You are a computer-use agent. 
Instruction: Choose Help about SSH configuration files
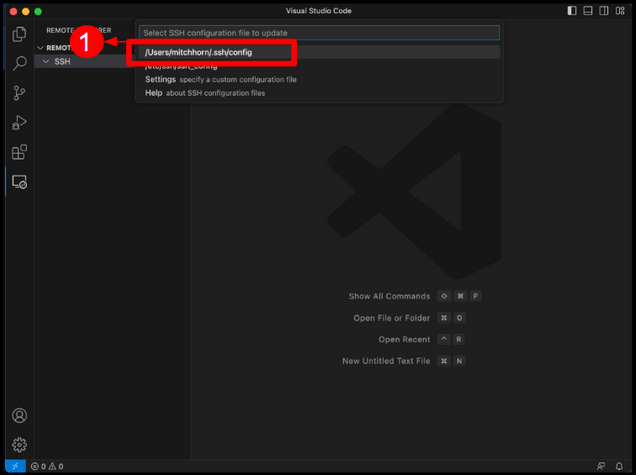pos(319,93)
